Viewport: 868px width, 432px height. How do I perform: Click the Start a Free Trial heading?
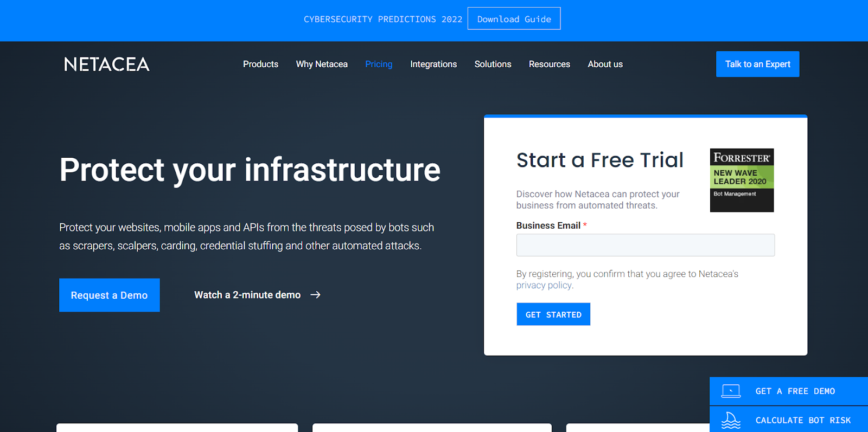599,160
